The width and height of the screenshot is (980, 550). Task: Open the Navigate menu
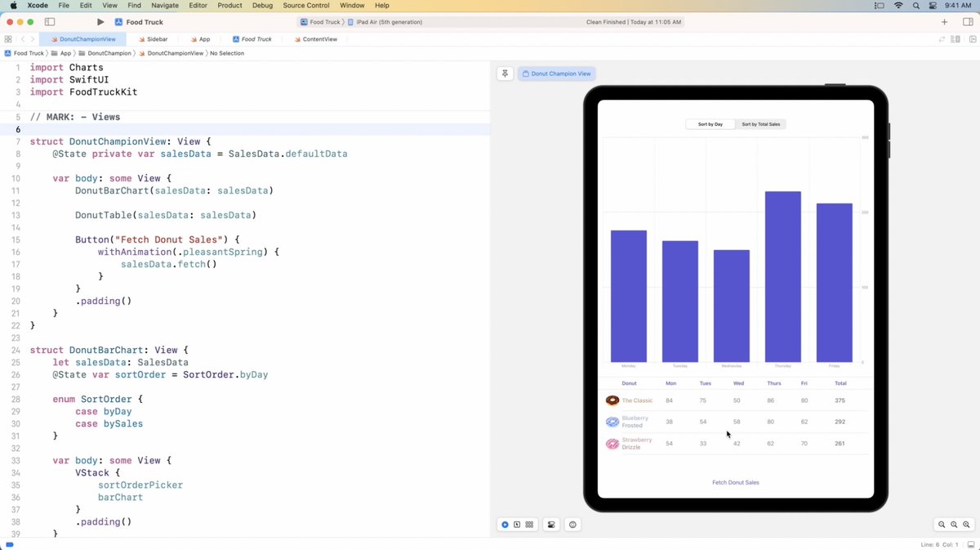[x=165, y=6]
